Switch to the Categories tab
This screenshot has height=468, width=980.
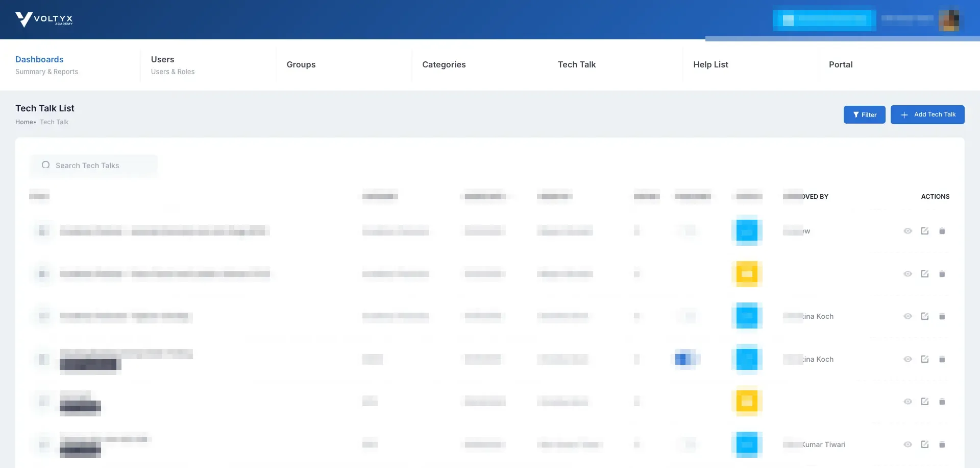pyautogui.click(x=444, y=64)
